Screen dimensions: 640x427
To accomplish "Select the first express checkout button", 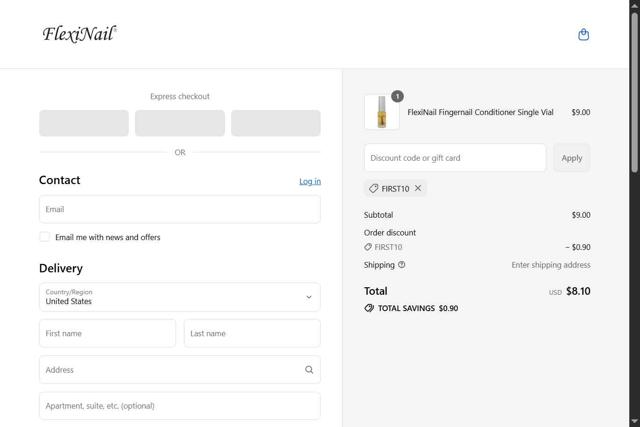I will [x=84, y=123].
